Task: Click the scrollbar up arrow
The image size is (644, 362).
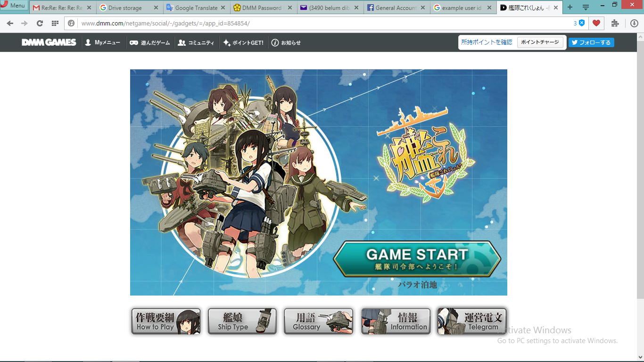Action: 640,36
